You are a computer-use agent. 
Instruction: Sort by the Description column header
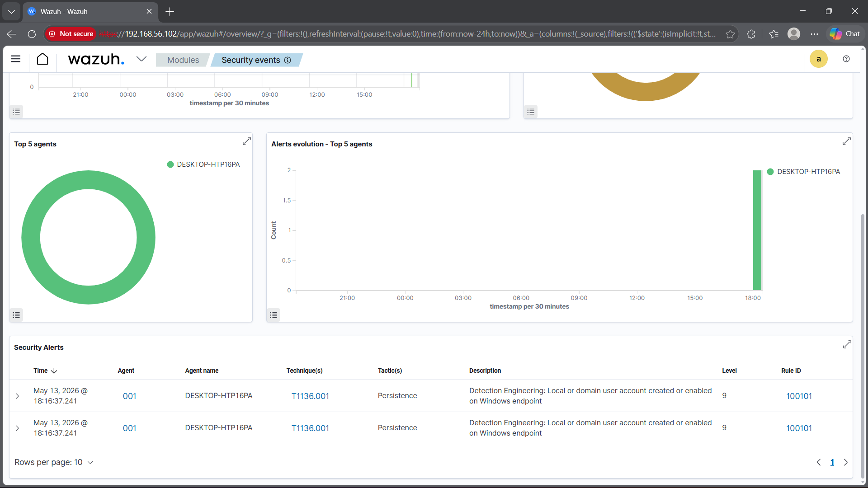pyautogui.click(x=485, y=371)
